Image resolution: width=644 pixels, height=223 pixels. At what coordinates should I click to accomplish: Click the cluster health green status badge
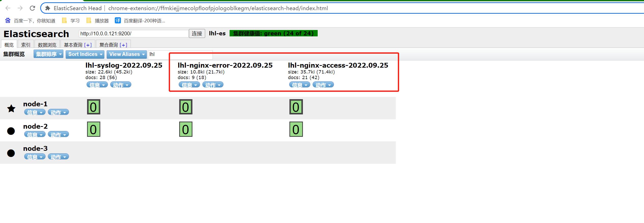point(273,33)
